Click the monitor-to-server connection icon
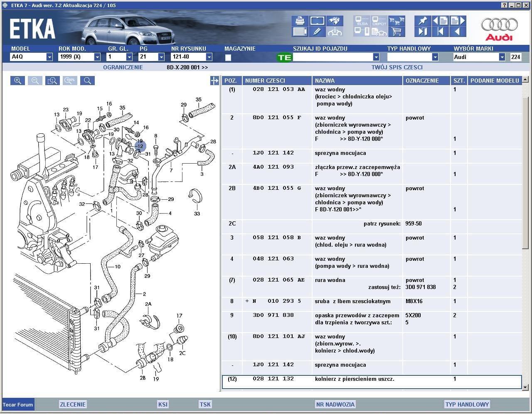The height and width of the screenshot is (414, 532). click(x=362, y=32)
